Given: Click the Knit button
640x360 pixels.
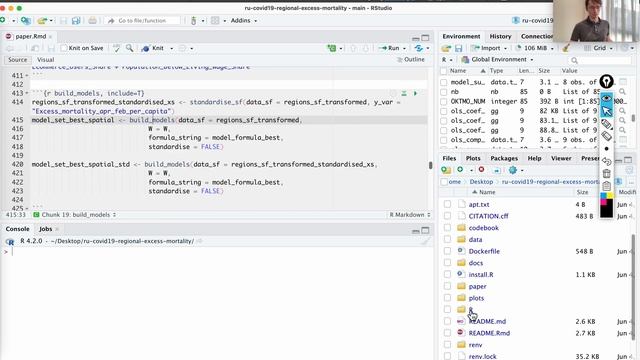Looking at the screenshot, I should pos(153,48).
